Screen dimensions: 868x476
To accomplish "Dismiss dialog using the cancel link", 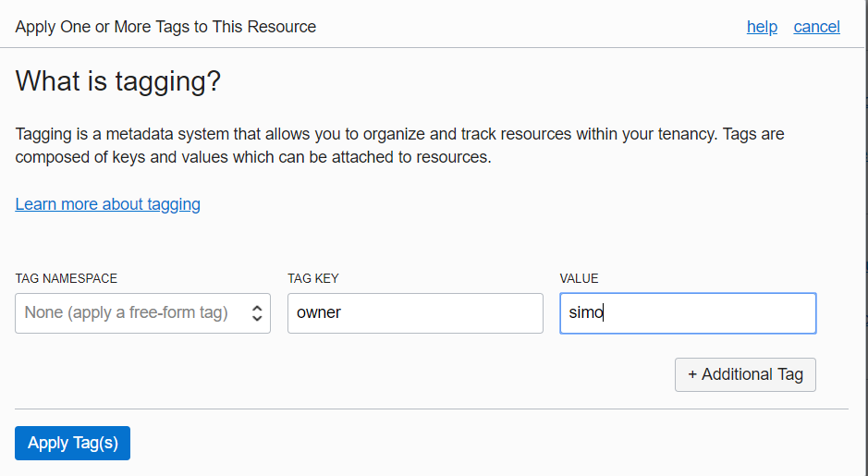I will tap(816, 27).
